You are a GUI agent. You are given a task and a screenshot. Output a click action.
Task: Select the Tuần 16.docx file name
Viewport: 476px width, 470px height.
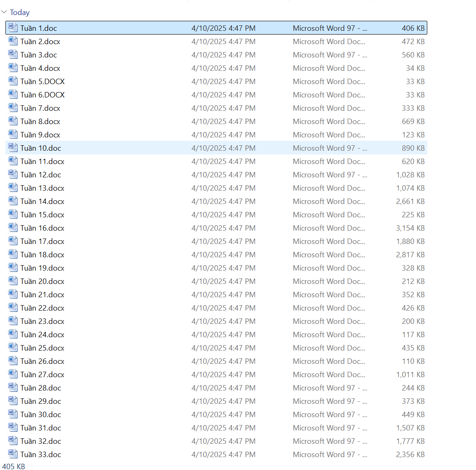(x=42, y=228)
